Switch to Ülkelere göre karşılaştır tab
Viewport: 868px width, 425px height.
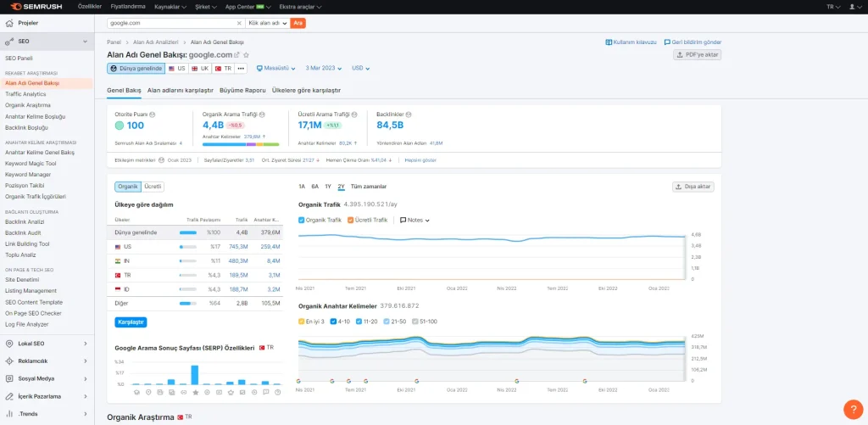click(306, 90)
